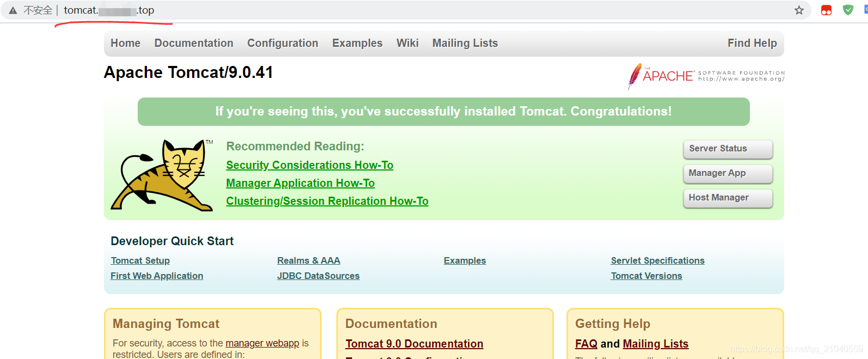Open the green shield extension icon
The image size is (868, 359).
coord(847,10)
